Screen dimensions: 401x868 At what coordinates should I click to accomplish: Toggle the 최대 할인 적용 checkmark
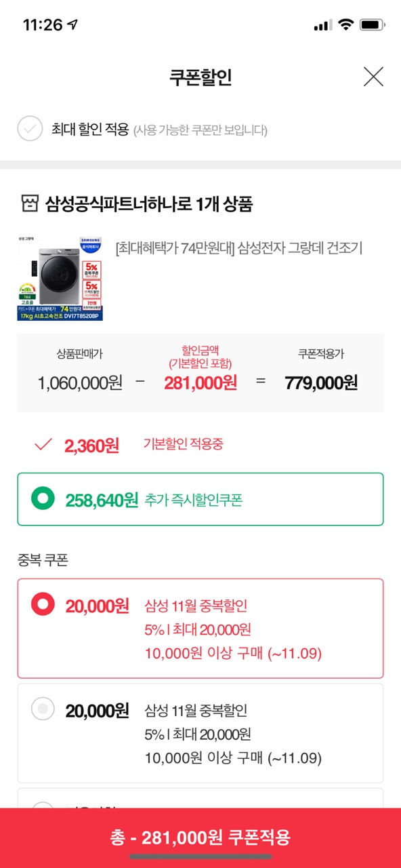click(30, 129)
